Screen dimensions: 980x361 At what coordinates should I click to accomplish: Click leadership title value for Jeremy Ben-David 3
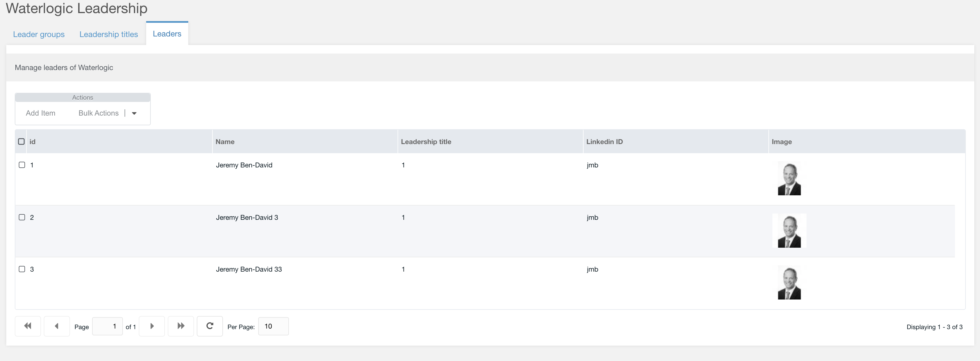(x=403, y=218)
